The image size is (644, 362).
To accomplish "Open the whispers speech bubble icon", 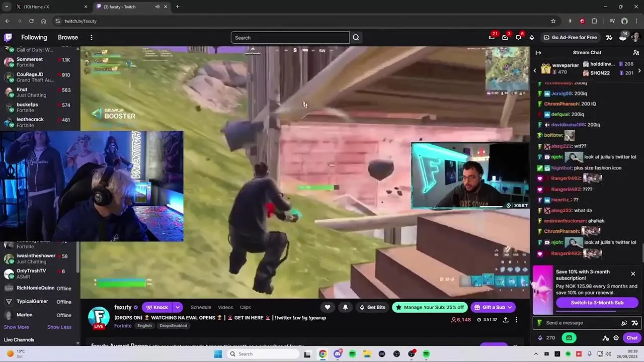I will pyautogui.click(x=519, y=37).
